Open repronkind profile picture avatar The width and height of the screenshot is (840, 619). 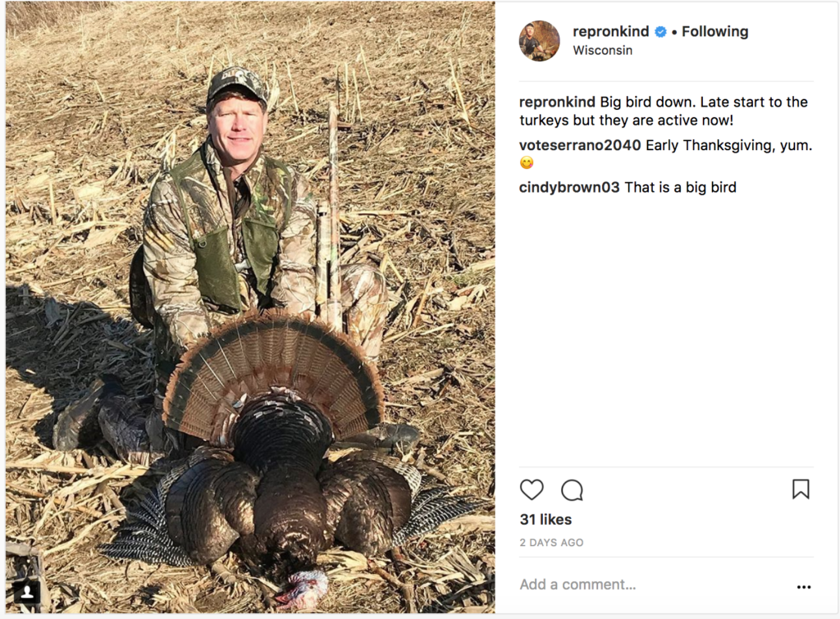pyautogui.click(x=540, y=41)
